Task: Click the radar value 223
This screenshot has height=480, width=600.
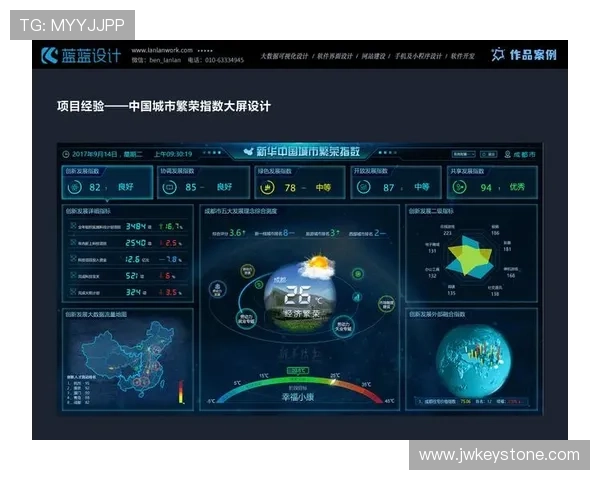Action: (x=447, y=233)
